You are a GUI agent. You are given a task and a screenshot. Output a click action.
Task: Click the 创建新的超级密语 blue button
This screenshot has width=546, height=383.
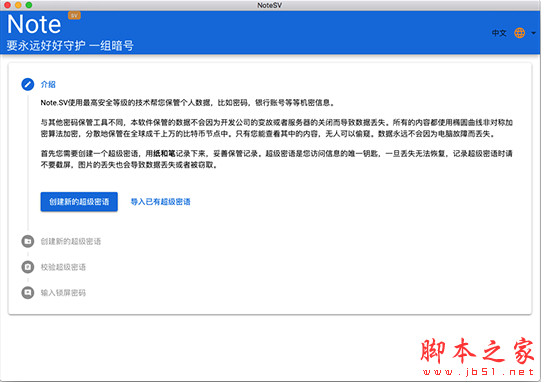pos(79,202)
